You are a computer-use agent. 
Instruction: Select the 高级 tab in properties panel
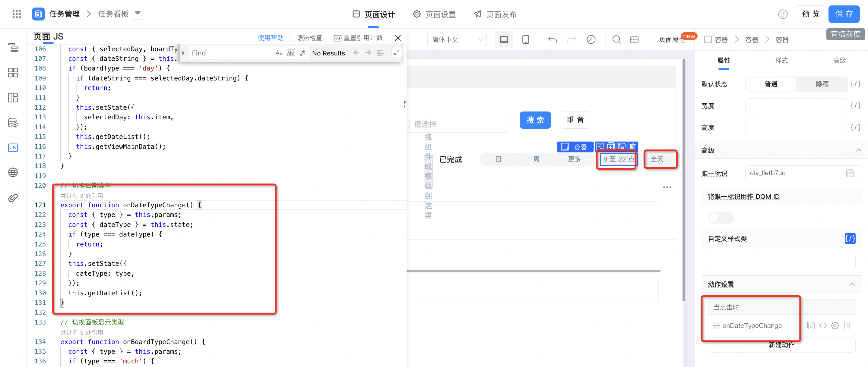tap(839, 60)
